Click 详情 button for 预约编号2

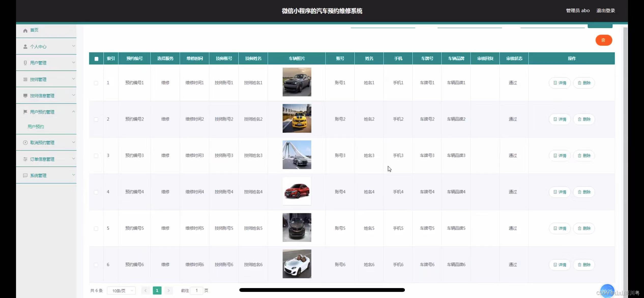(560, 119)
